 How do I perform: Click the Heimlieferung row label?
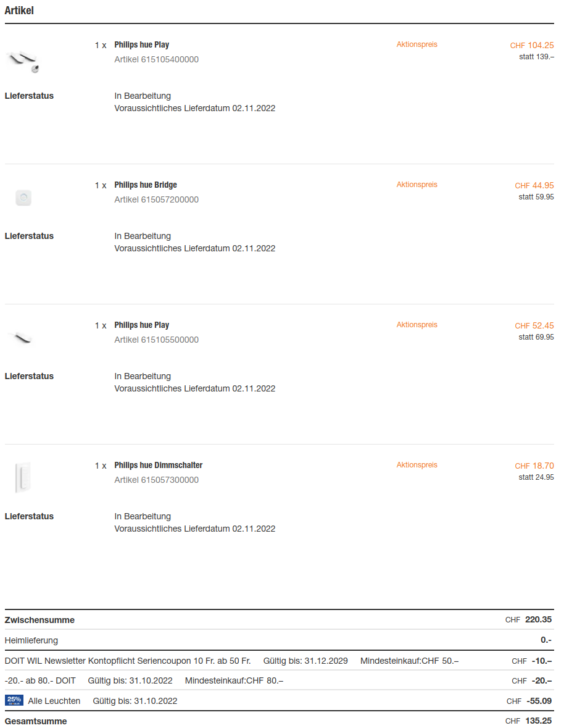point(31,640)
